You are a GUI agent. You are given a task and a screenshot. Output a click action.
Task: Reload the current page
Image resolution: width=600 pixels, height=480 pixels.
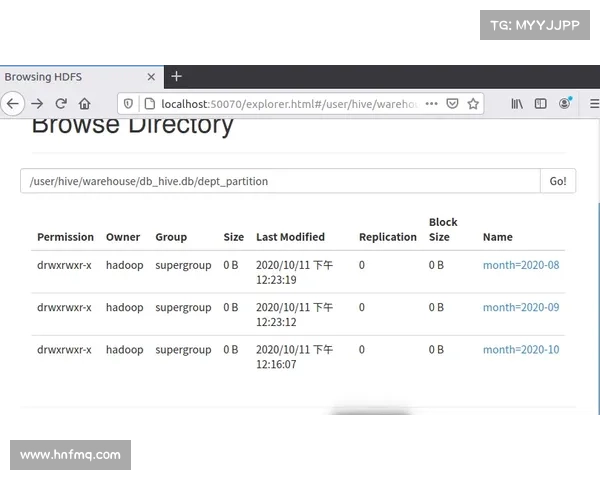coord(61,103)
